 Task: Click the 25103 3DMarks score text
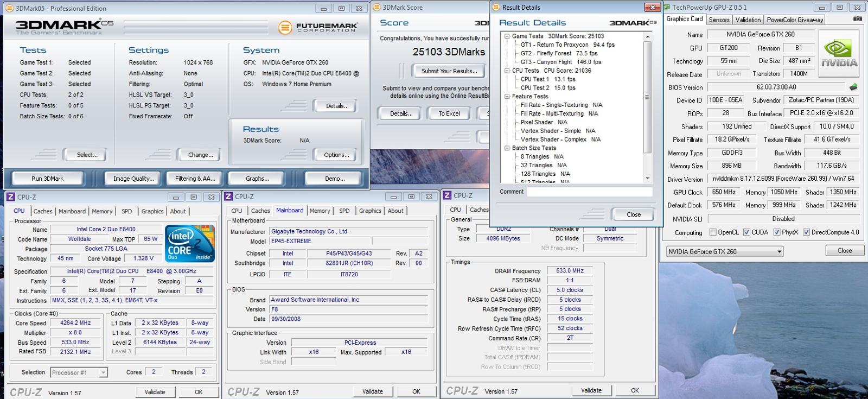point(449,52)
